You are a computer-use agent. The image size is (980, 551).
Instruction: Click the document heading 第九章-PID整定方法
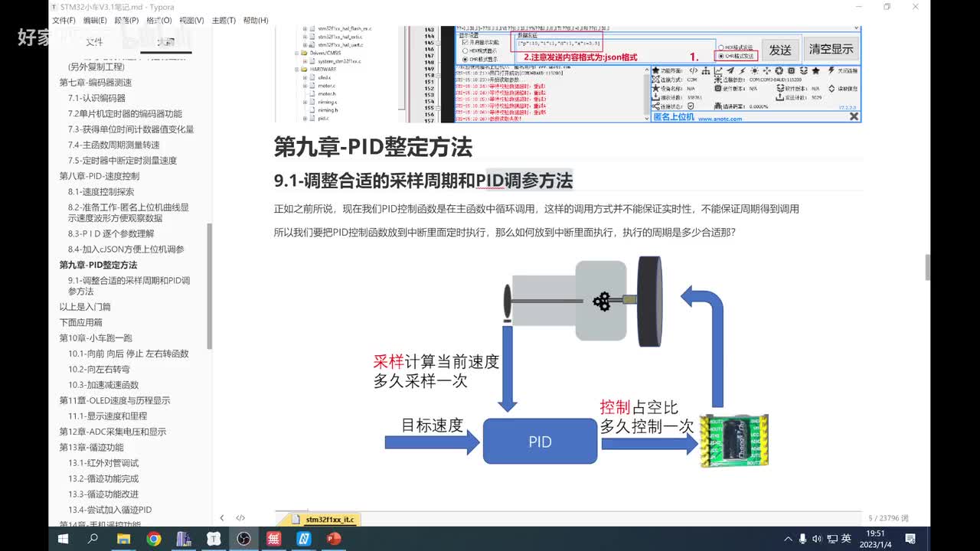click(373, 147)
